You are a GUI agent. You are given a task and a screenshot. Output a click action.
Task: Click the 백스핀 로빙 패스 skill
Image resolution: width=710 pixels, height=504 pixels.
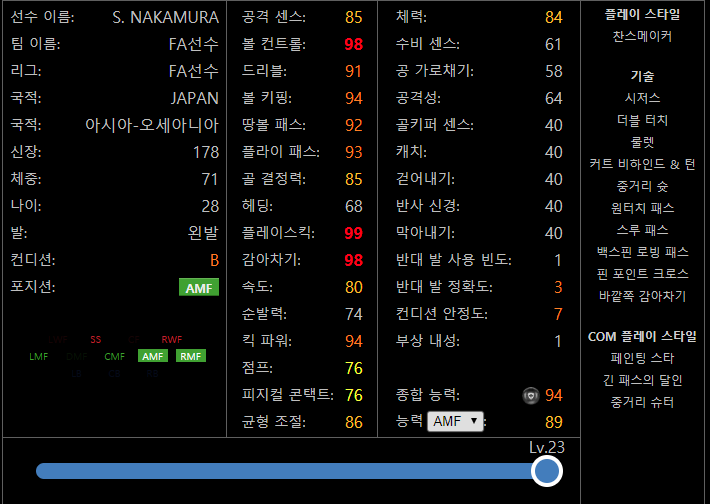[642, 252]
